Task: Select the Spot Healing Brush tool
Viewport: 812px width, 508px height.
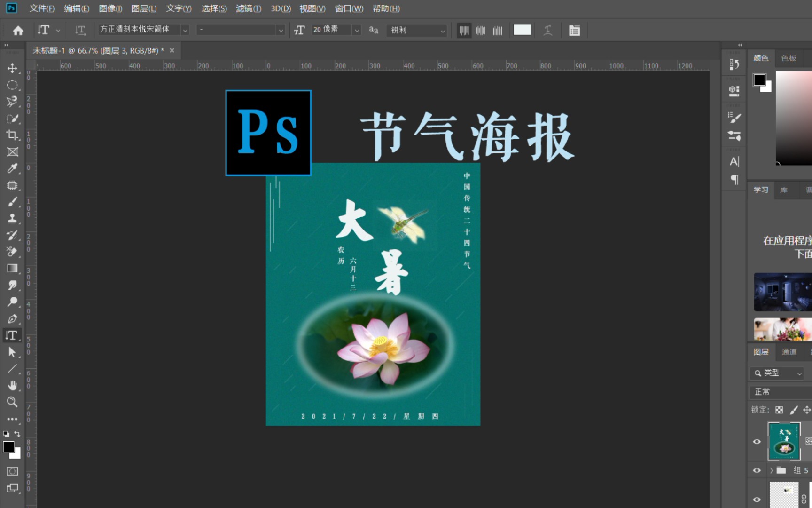Action: click(x=12, y=185)
